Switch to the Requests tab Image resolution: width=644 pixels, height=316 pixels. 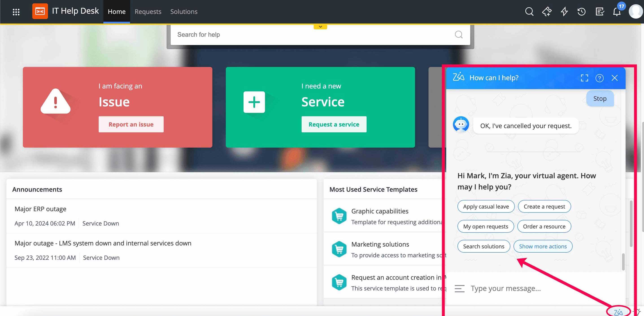(x=148, y=11)
